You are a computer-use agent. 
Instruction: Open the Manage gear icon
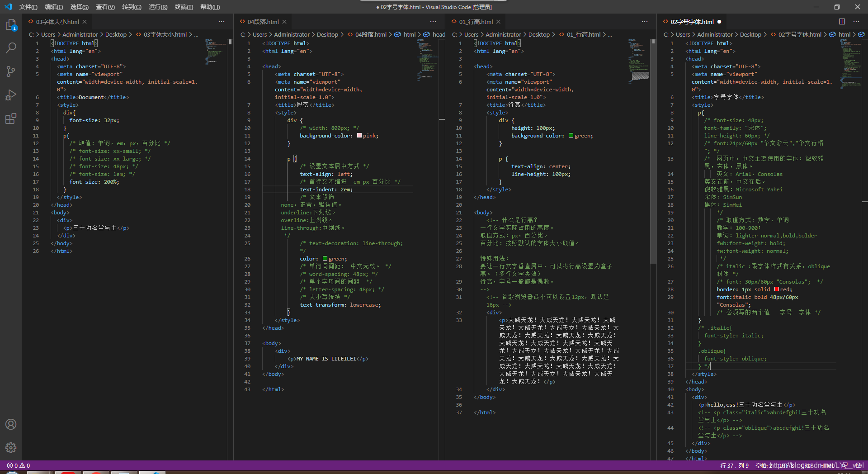click(x=11, y=448)
